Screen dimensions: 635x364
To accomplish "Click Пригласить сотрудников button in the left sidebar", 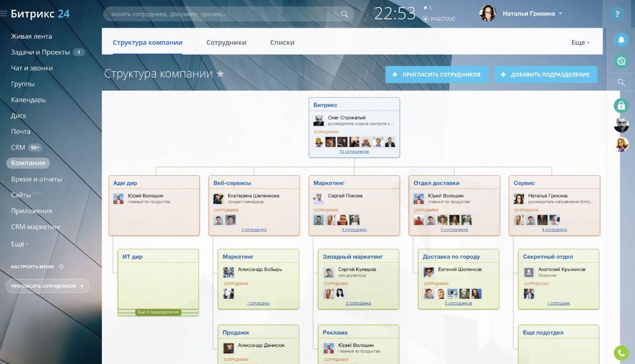I will [x=48, y=286].
